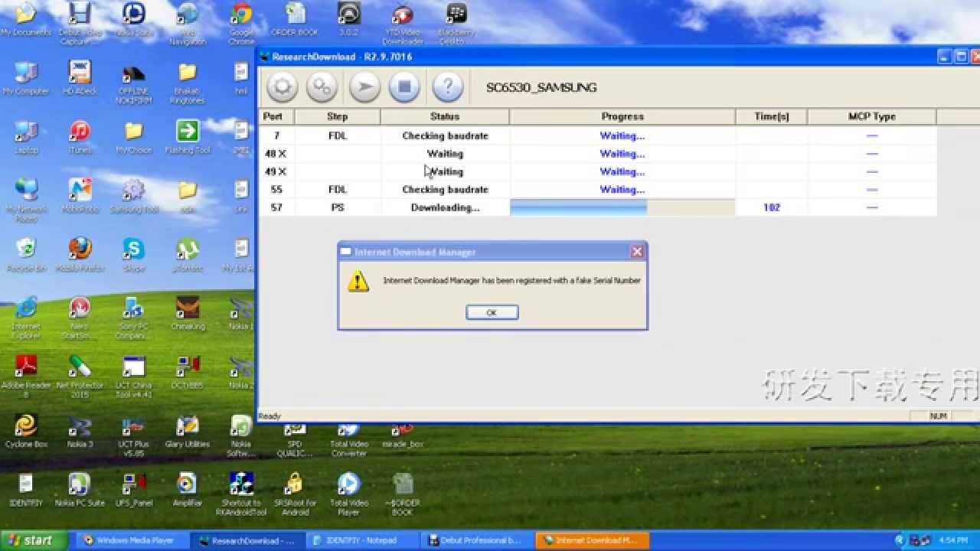This screenshot has width=980, height=551.
Task: Launch Skype desktop shortcut
Action: tap(133, 255)
